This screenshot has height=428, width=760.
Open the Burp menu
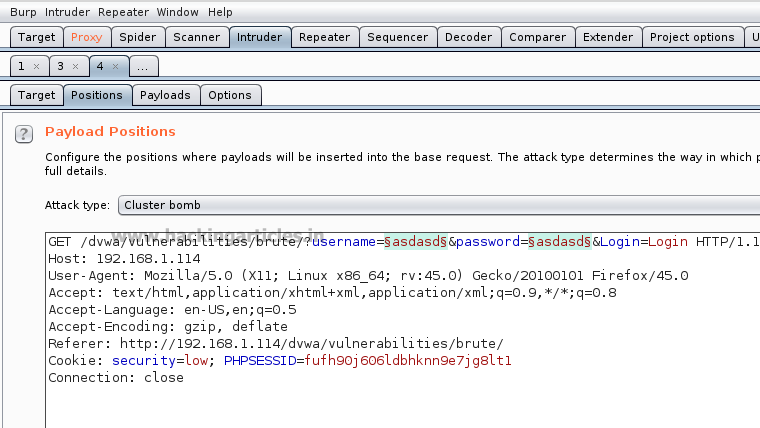point(23,12)
